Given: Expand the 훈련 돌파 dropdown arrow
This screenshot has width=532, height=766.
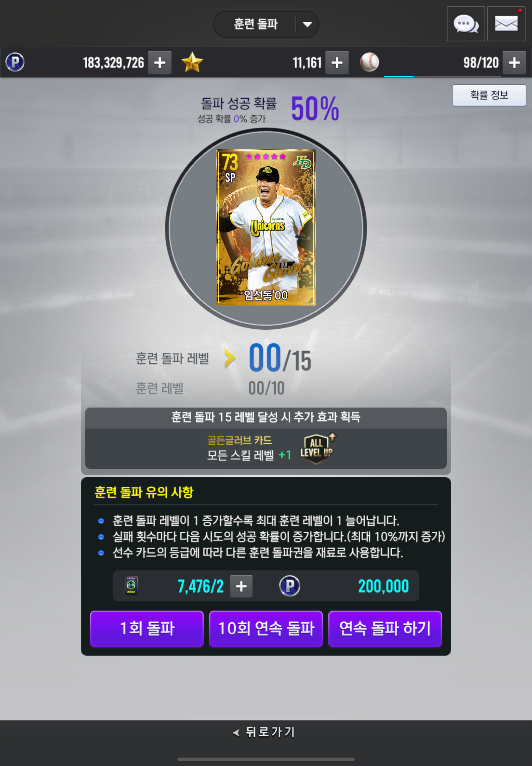Looking at the screenshot, I should tap(307, 24).
